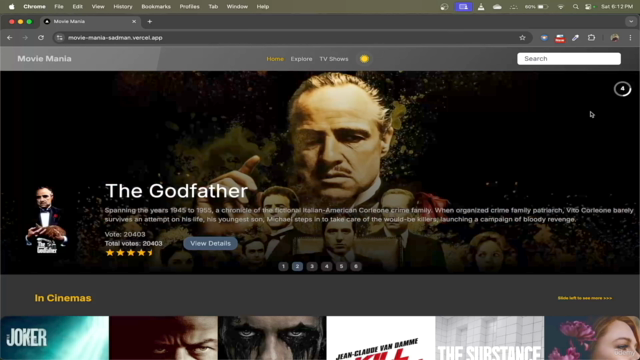640x360 pixels.
Task: Click the address bar URL
Action: [115, 38]
